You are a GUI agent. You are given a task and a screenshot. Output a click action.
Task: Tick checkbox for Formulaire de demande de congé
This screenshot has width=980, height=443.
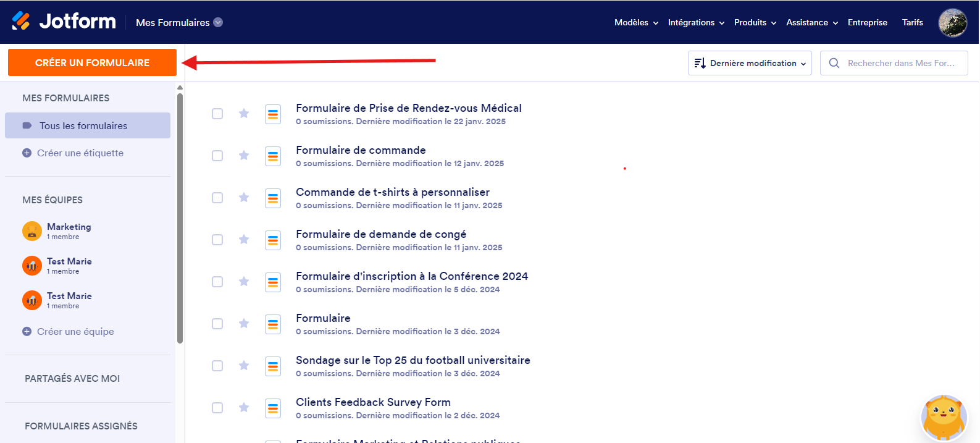217,240
